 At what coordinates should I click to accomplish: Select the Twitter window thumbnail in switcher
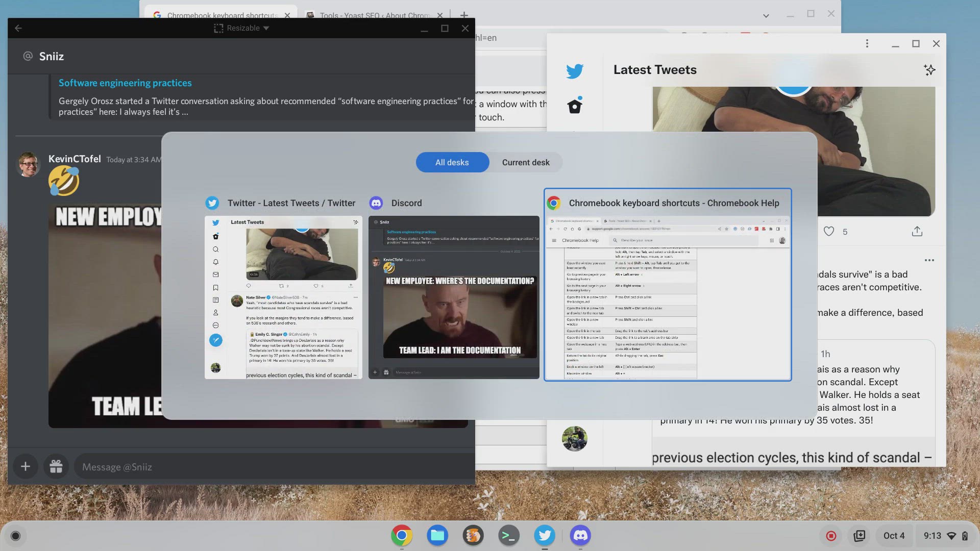[283, 297]
